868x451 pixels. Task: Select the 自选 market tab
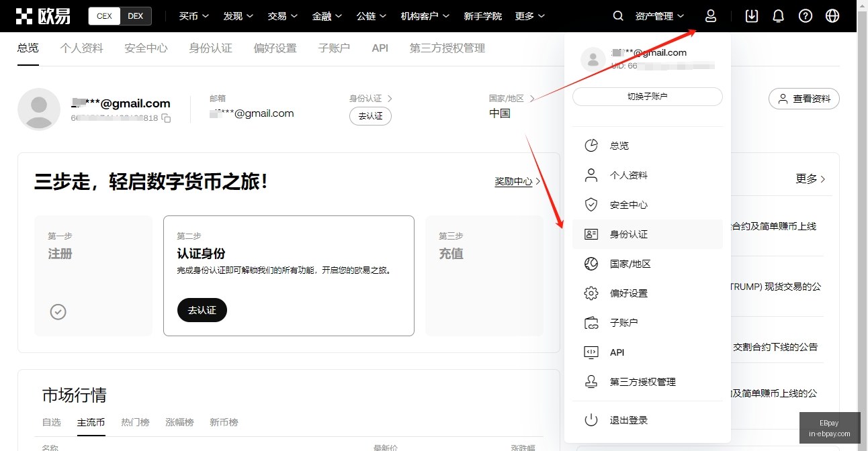point(52,422)
